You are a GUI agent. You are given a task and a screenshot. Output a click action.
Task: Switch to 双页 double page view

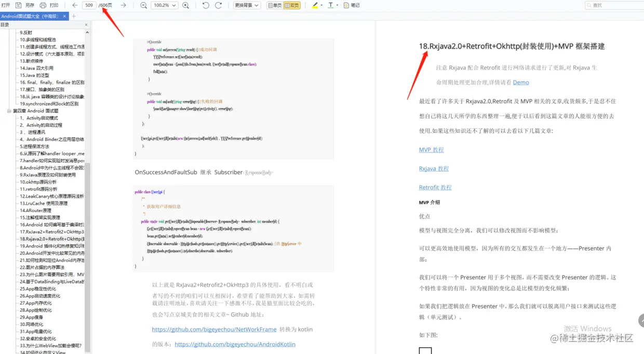click(292, 5)
